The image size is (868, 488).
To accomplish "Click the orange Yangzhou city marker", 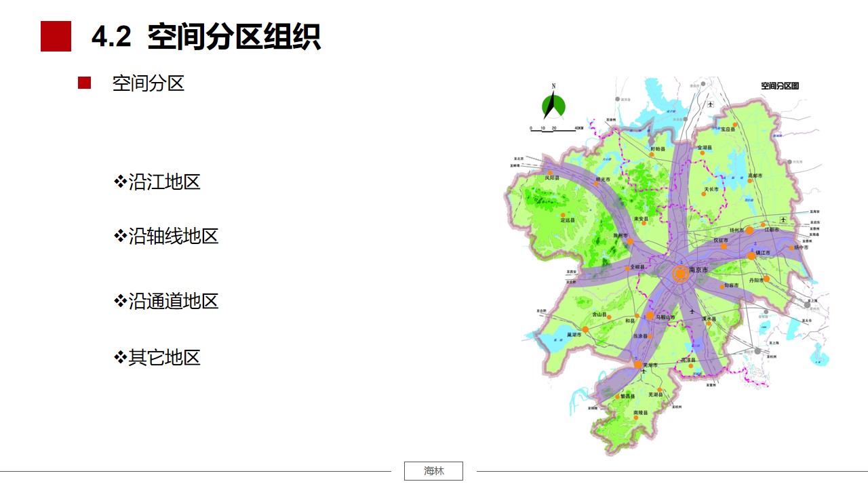I will [749, 230].
